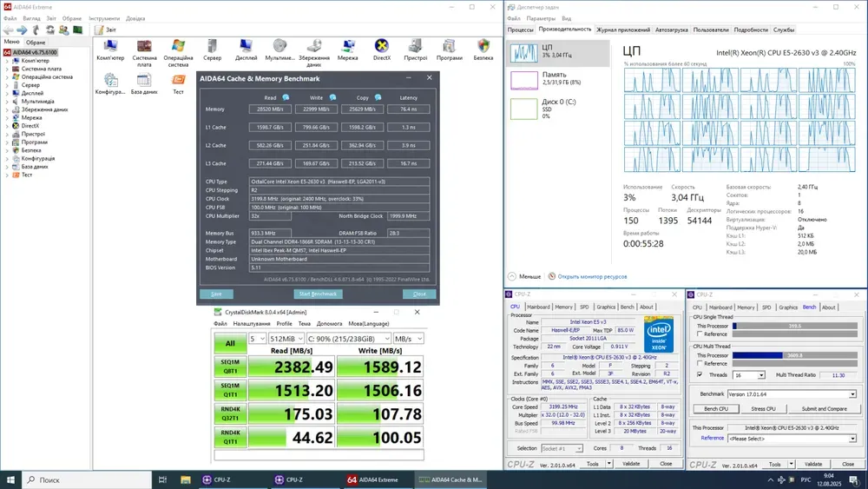Image resolution: width=868 pixels, height=489 pixels.
Task: Click the AIDA64 refresh toolbar icon
Action: tap(50, 30)
